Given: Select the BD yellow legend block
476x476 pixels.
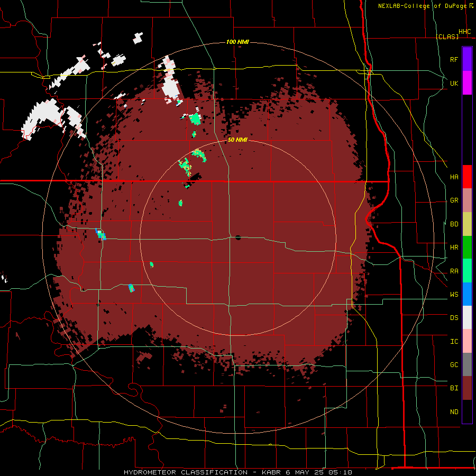Looking at the screenshot, I should (467, 224).
